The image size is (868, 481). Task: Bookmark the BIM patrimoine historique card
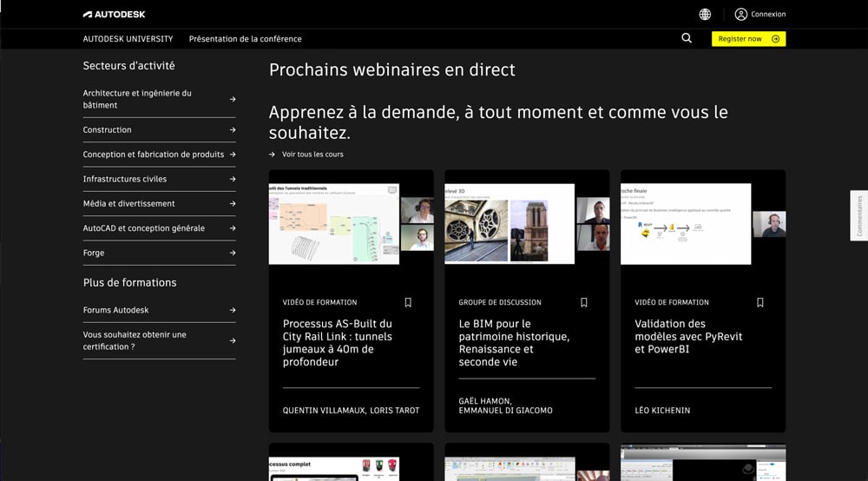tap(583, 302)
